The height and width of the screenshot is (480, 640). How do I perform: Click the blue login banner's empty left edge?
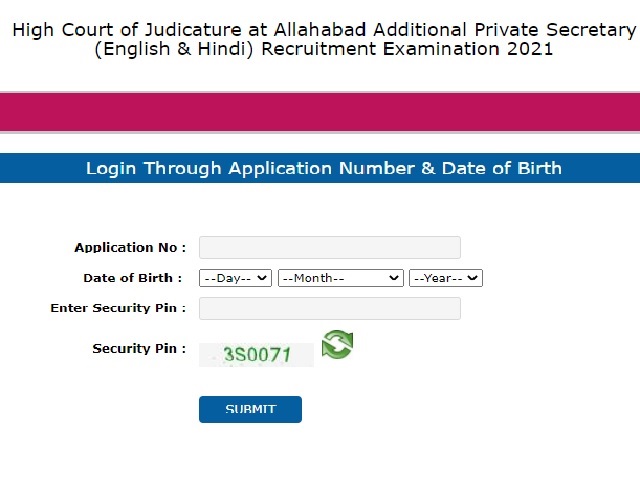pos(30,168)
